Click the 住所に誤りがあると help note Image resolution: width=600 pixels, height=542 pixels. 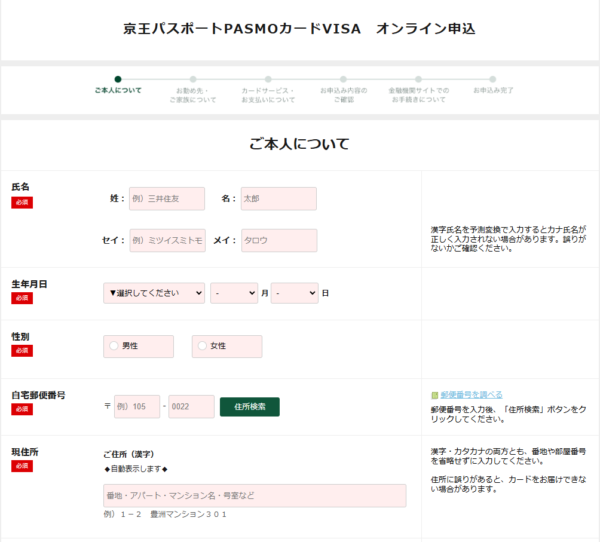tap(508, 484)
